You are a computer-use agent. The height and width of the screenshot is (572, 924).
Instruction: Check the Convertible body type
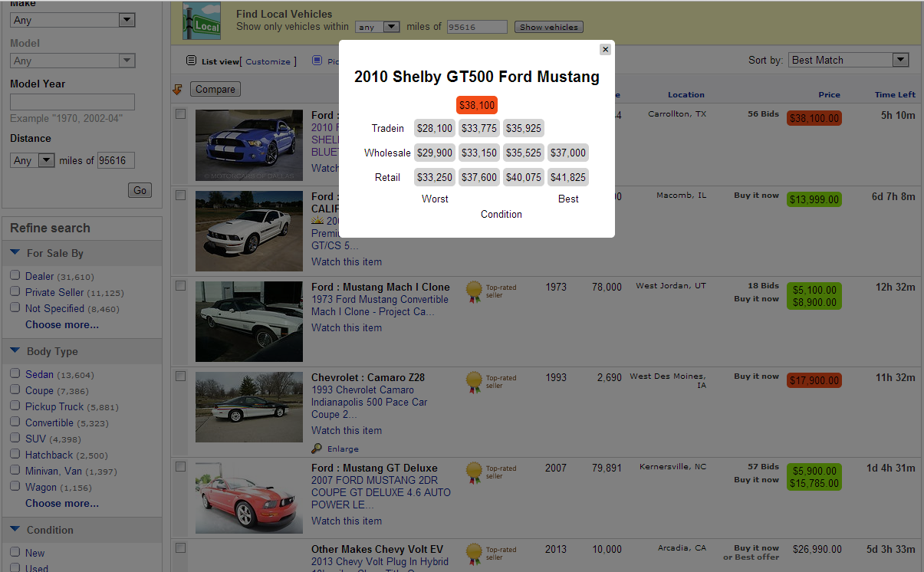15,422
